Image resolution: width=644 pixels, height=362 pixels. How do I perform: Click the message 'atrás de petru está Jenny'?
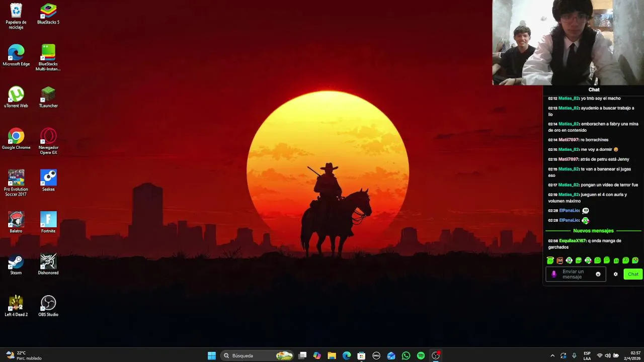pos(605,159)
